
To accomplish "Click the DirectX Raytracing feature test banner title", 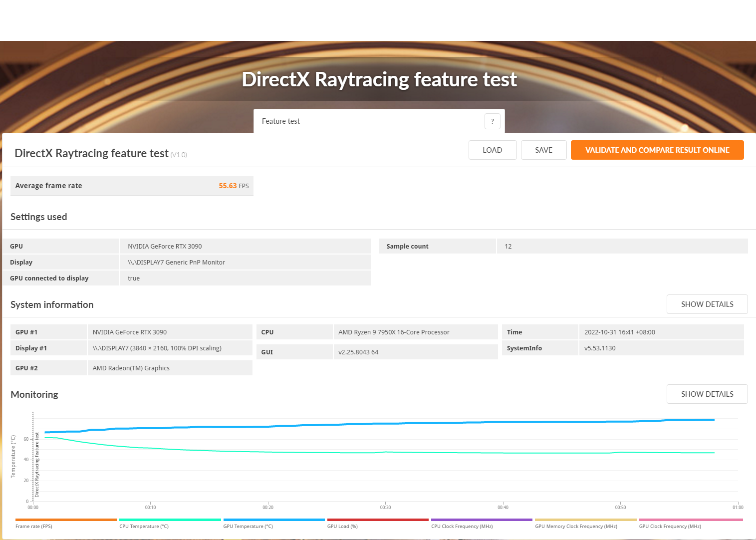I will [379, 79].
